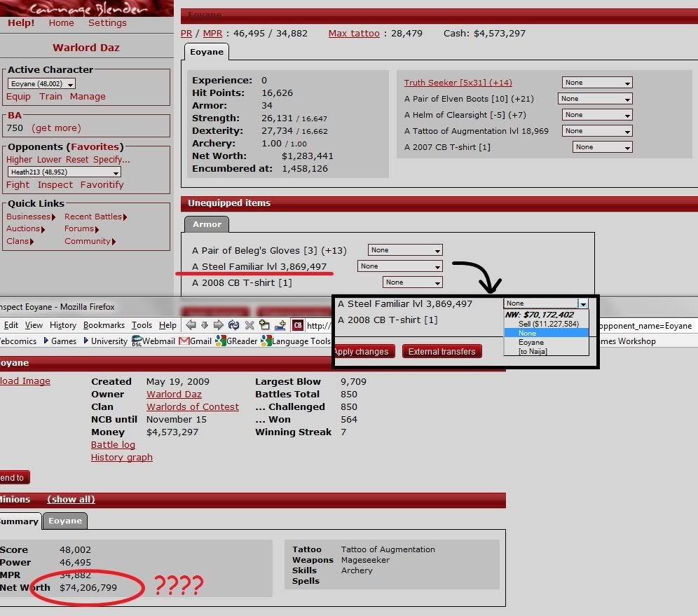Open the dropdown for A Helm of Clearsight
This screenshot has width=698, height=616.
(597, 115)
